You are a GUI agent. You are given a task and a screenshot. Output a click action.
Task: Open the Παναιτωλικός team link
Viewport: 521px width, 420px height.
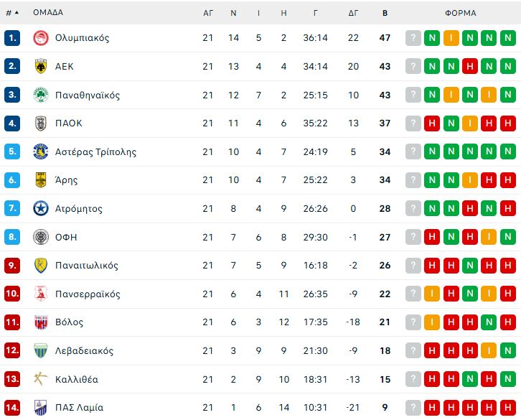(x=87, y=266)
